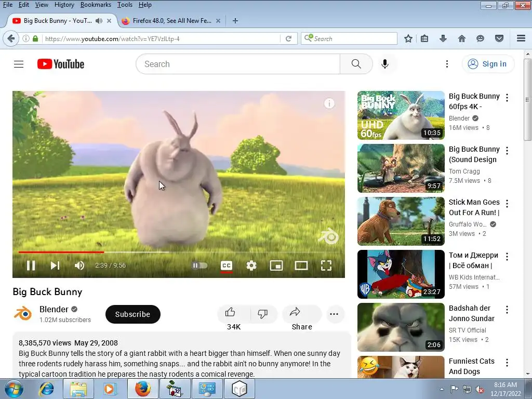The height and width of the screenshot is (399, 532).
Task: Activate miniplayer mode icon
Action: point(276,265)
